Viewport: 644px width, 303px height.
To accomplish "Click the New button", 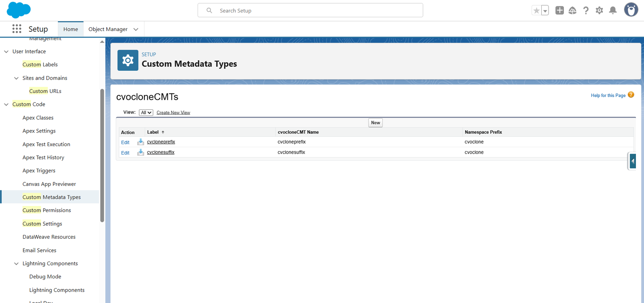I will pos(376,123).
